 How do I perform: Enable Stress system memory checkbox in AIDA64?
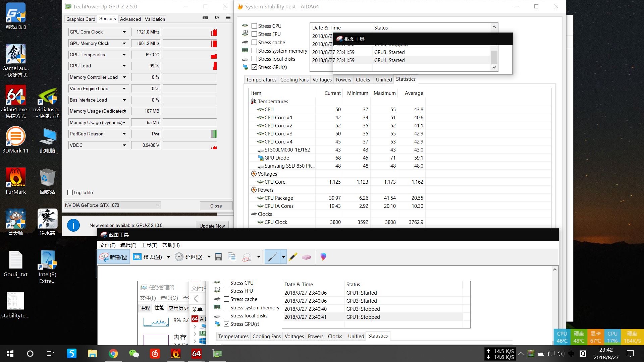point(254,51)
